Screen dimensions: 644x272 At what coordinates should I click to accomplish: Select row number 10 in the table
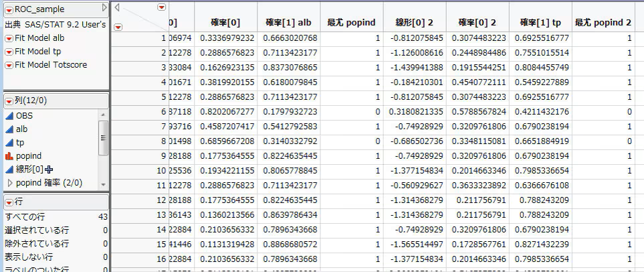tap(140, 171)
